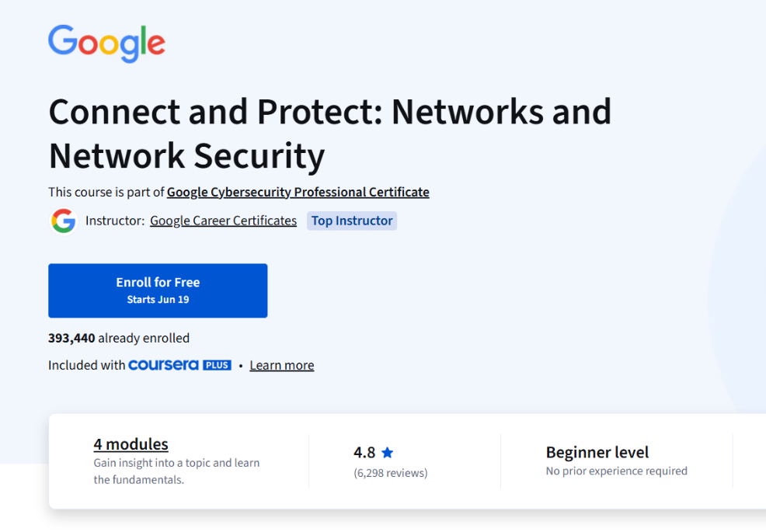Click the blue star next to 4.8

tap(387, 452)
